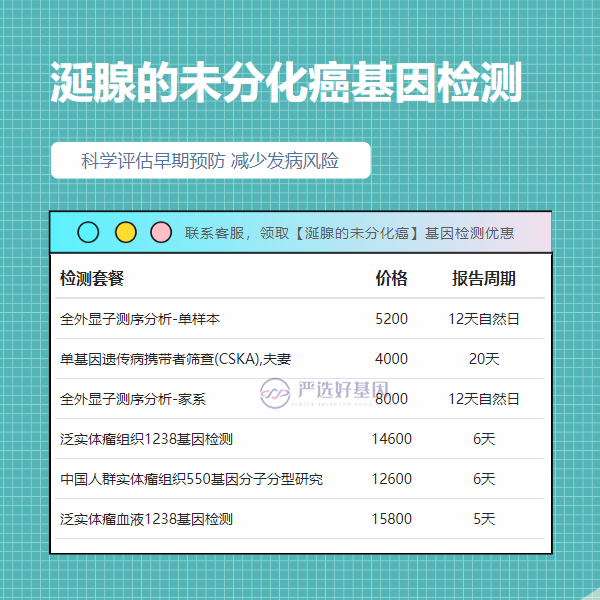
Task: Select row 中国人群实体瘤组织550基因分子分型研究
Action: click(x=300, y=479)
